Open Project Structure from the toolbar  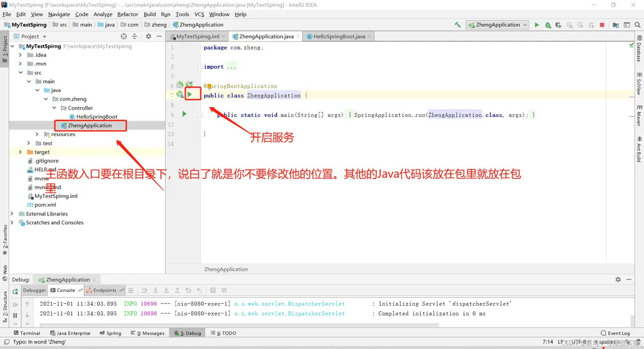(615, 25)
